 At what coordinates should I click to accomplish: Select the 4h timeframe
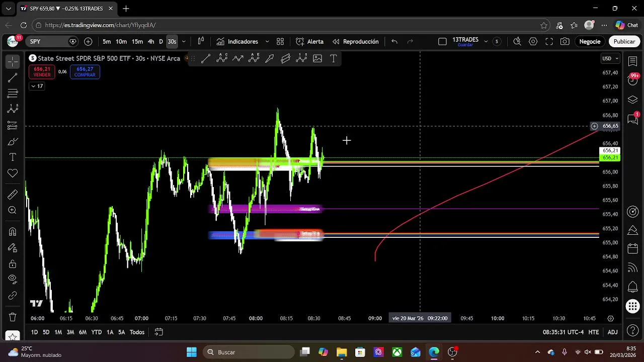151,41
